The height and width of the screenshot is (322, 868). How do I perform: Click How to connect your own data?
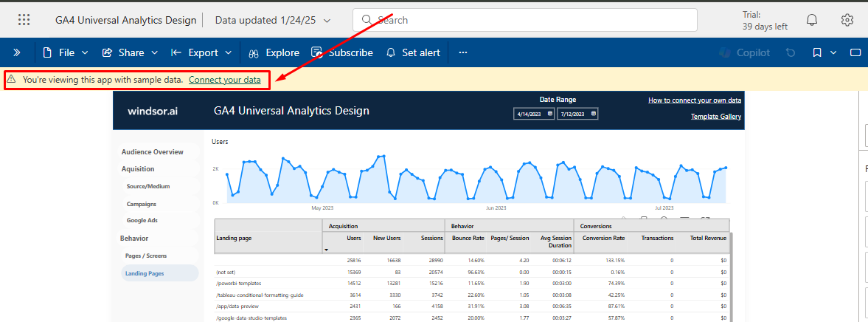tap(695, 100)
